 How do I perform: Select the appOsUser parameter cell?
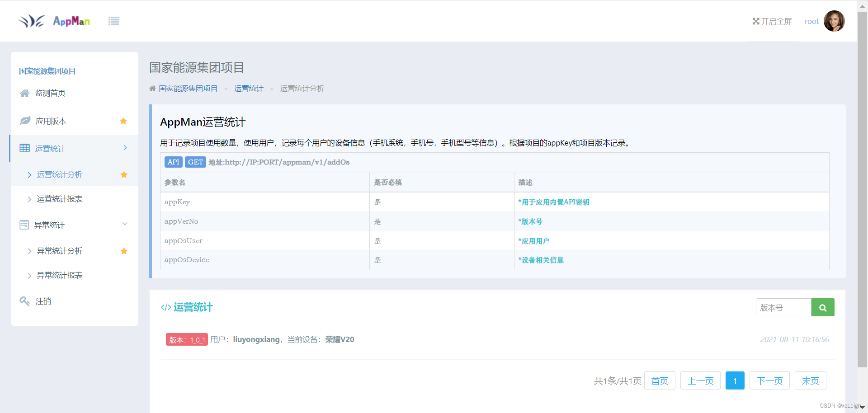click(265, 241)
